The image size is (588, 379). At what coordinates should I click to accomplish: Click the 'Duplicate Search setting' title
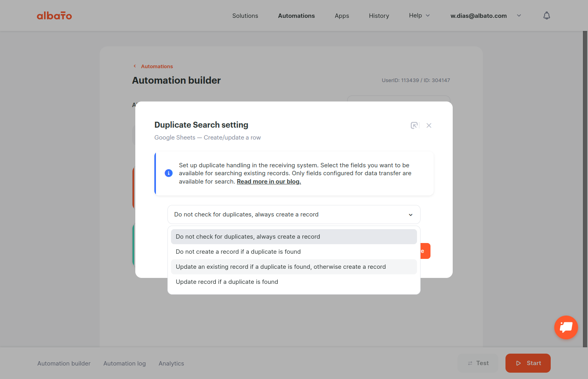(x=201, y=125)
